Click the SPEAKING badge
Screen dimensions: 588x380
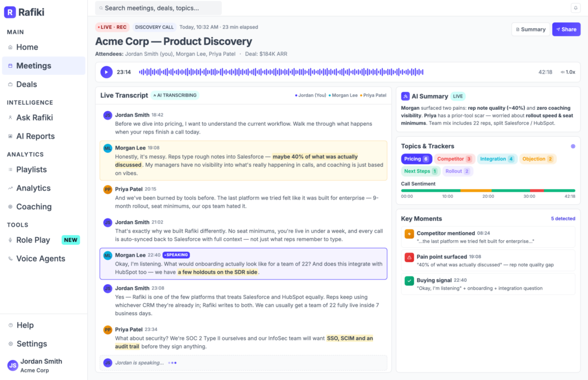[x=176, y=255]
